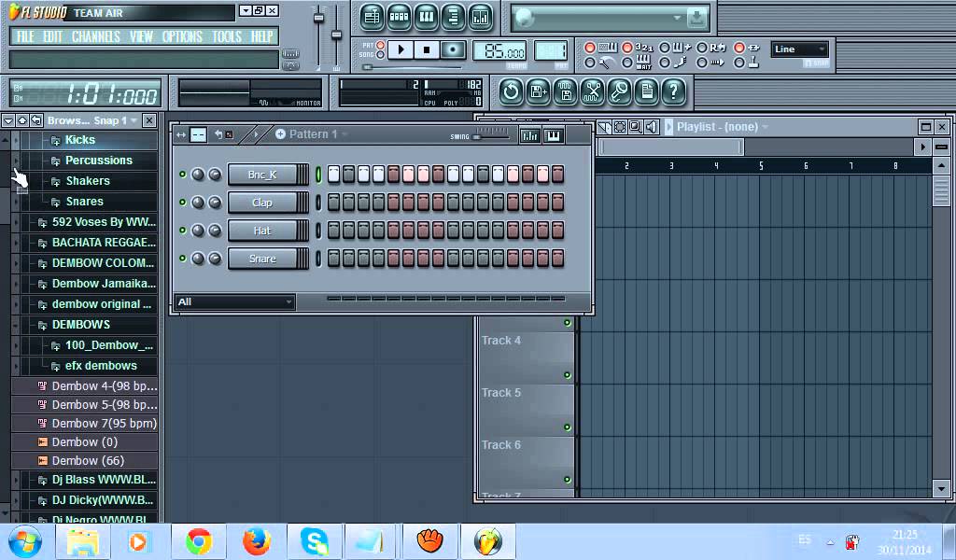The image size is (956, 560).
Task: Open the EDIT menu
Action: [x=52, y=36]
